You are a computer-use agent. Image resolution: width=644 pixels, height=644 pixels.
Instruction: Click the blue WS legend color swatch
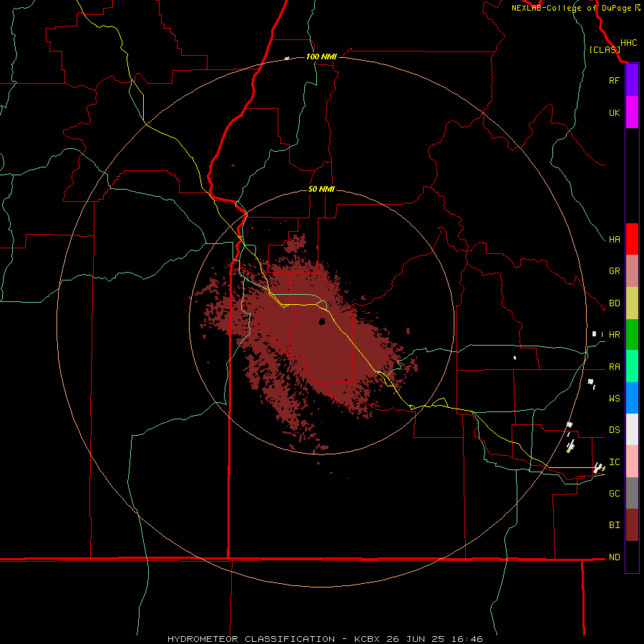click(632, 398)
